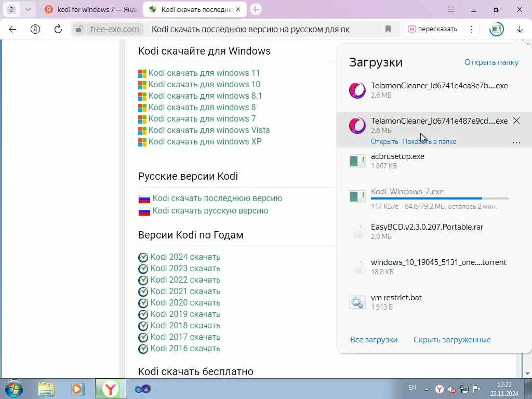This screenshot has width=532, height=399.
Task: Open 'Kodi 2021 скачать' link
Action: tap(185, 291)
